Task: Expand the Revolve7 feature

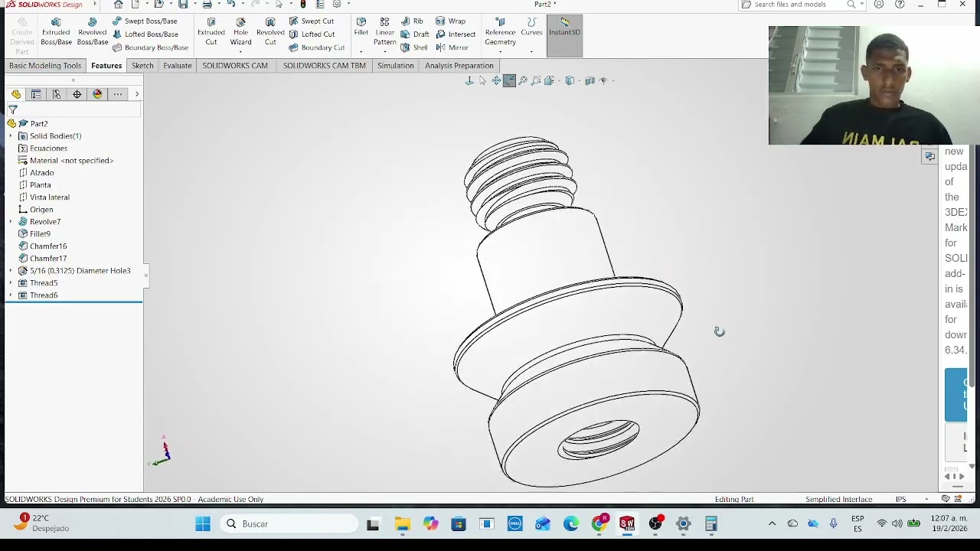Action: coord(11,222)
